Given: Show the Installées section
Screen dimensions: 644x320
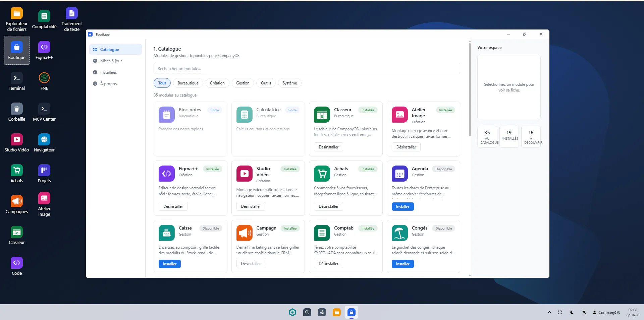Looking at the screenshot, I should 115,72.
